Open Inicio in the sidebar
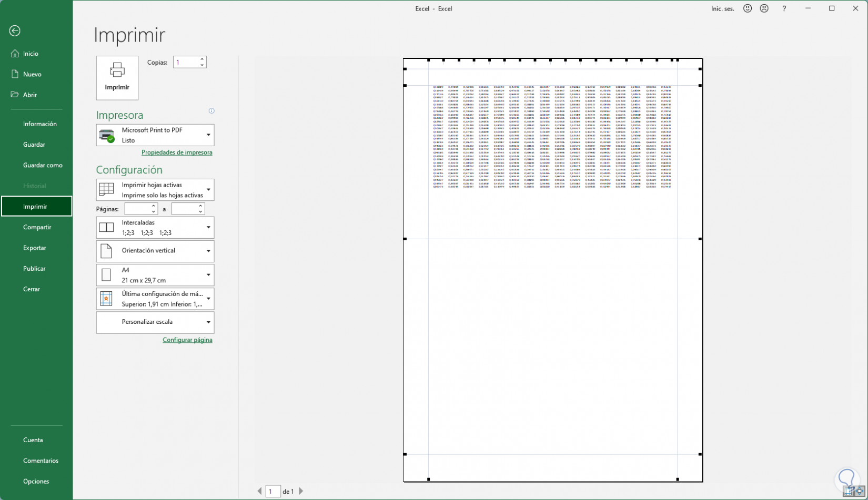The width and height of the screenshot is (868, 500). [x=36, y=54]
